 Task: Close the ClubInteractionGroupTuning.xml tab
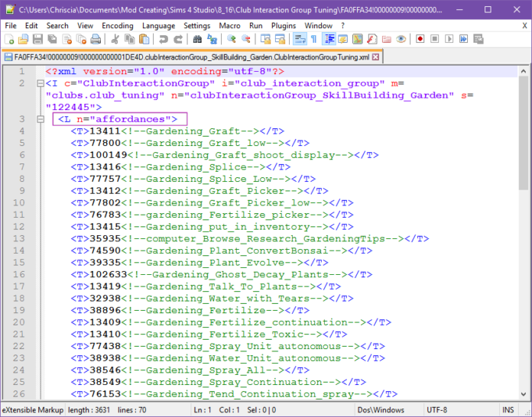pos(376,57)
